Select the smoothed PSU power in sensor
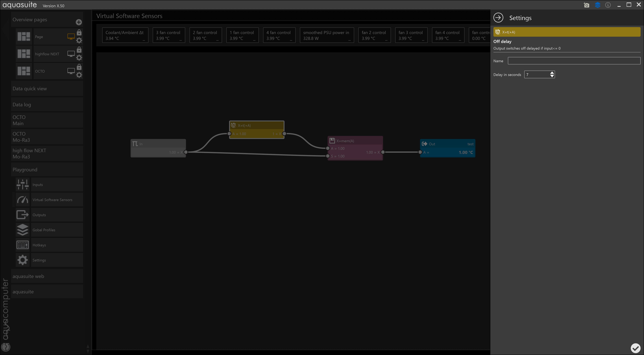Image resolution: width=644 pixels, height=355 pixels. point(327,35)
